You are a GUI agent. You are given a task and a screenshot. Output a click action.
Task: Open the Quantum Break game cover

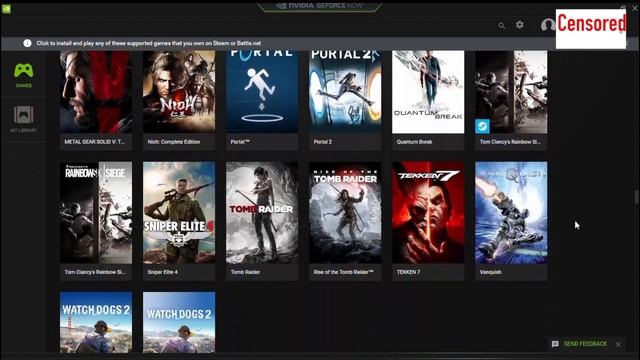[428, 92]
